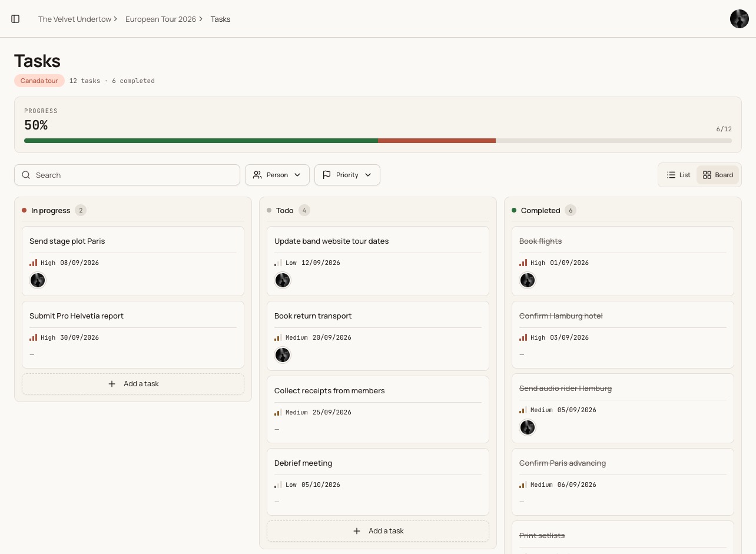Click the red In progress status dot
Viewport: 756px width, 554px height.
pos(24,210)
